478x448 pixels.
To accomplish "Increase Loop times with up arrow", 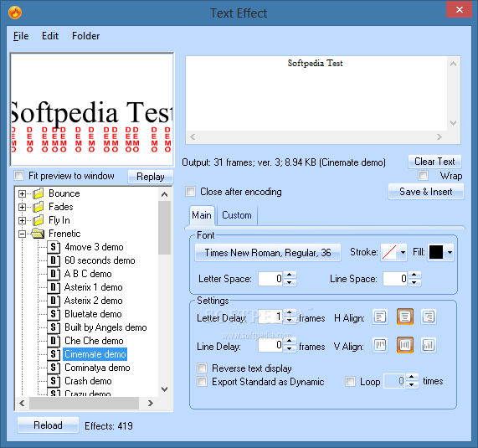I will point(412,378).
